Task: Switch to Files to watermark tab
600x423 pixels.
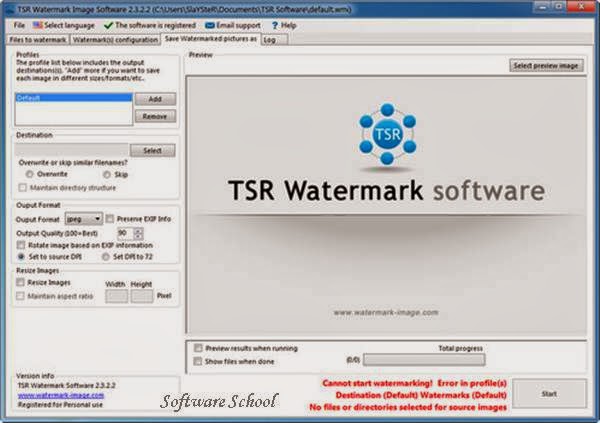Action: click(38, 39)
